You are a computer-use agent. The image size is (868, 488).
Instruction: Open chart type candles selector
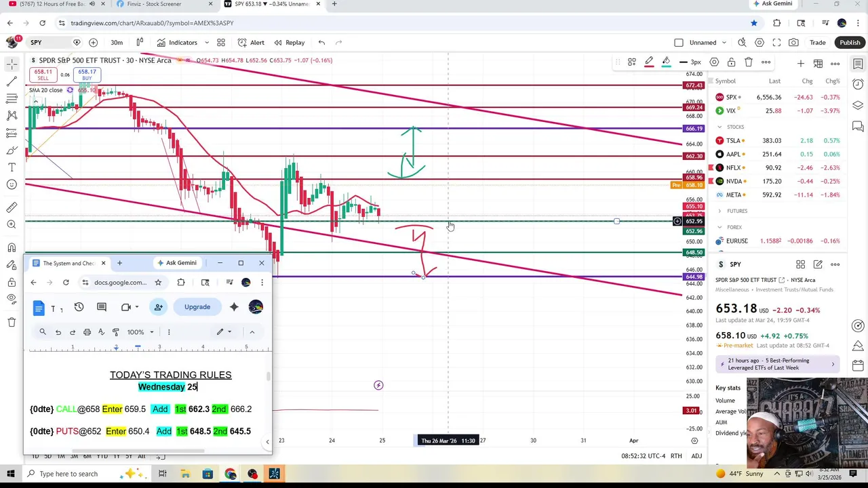click(140, 43)
